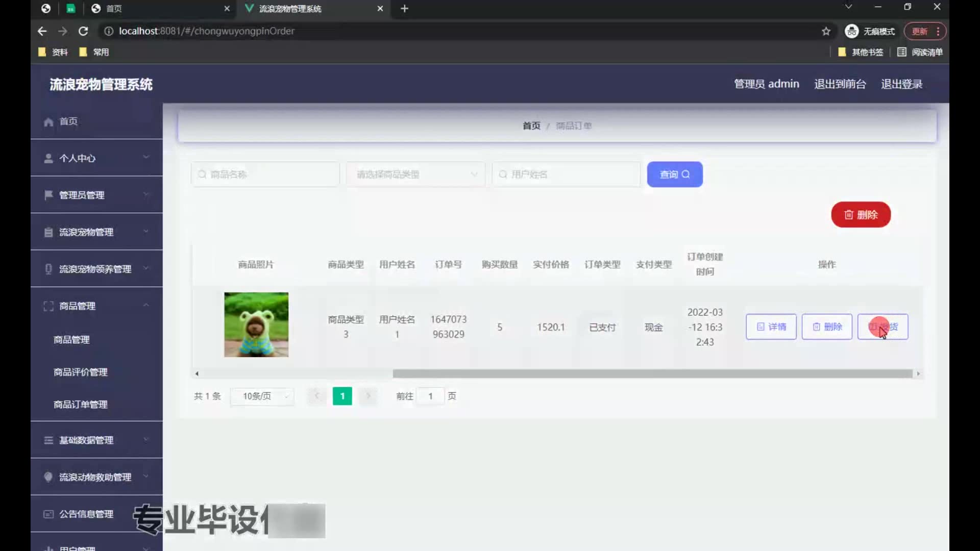
Task: Open the 阅读清单 reading list
Action: [920, 52]
